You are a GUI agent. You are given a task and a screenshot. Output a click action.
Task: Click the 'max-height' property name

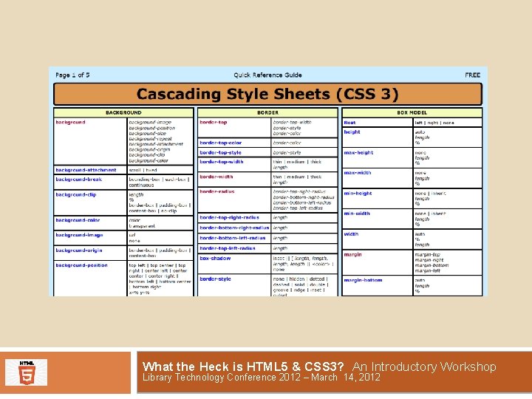pyautogui.click(x=358, y=153)
